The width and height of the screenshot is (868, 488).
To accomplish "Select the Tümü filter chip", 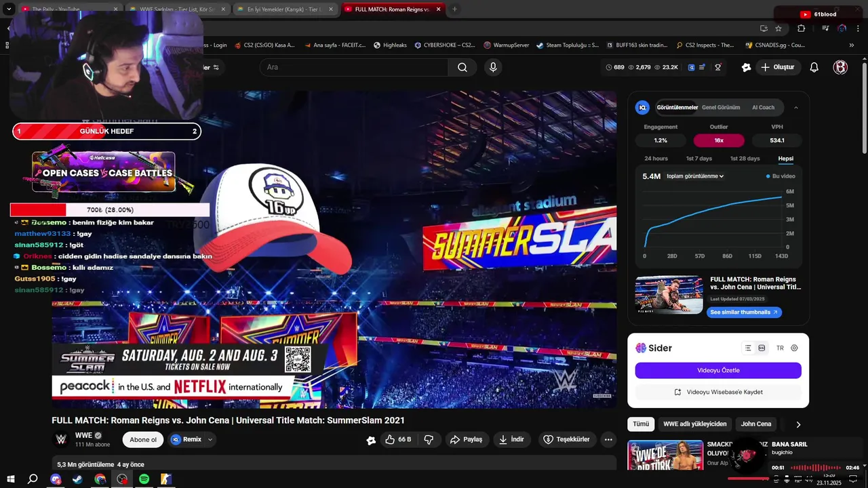I will [x=641, y=424].
